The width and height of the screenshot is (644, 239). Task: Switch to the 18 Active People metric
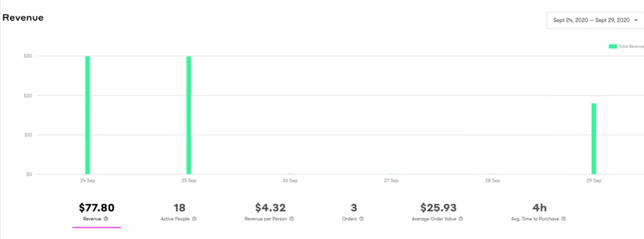[x=179, y=213]
